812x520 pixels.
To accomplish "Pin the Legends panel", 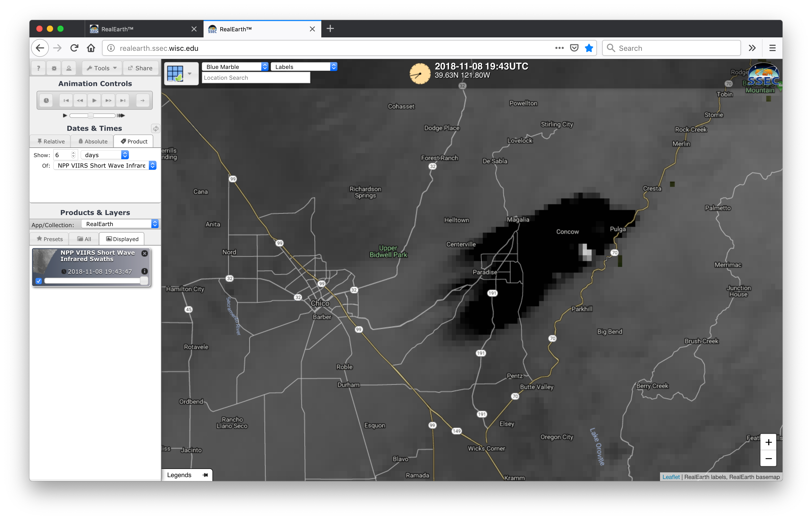I will pos(205,475).
